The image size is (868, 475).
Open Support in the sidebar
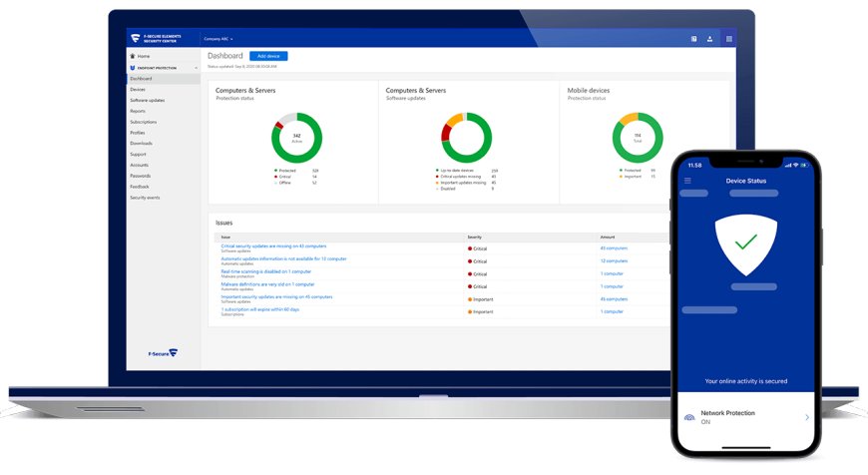[139, 154]
